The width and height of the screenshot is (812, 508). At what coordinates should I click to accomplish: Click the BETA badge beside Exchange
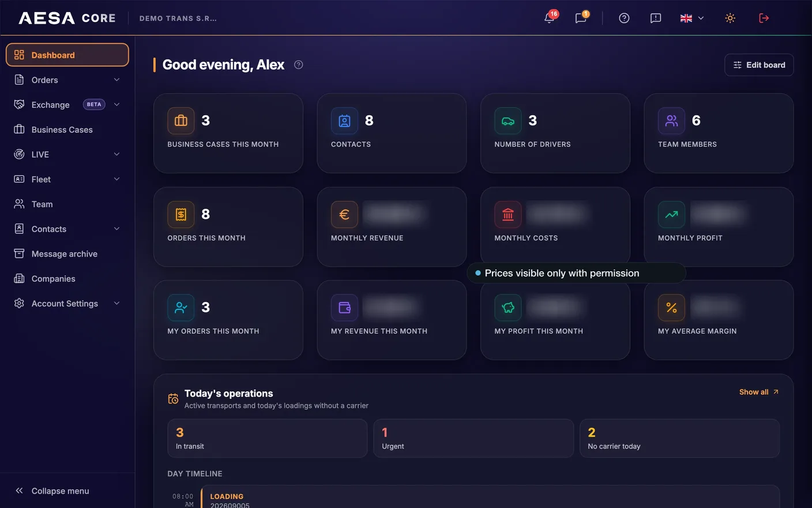[x=94, y=104]
